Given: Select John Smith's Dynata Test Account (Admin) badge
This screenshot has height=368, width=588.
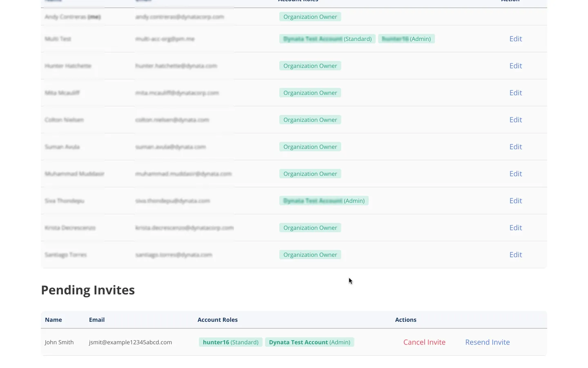Looking at the screenshot, I should (x=310, y=342).
